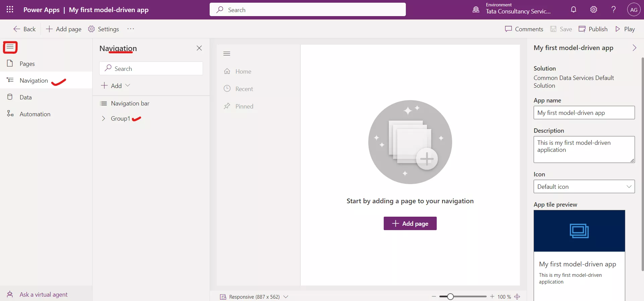This screenshot has width=644, height=301.
Task: Click the Navigation panel Search field
Action: point(151,68)
